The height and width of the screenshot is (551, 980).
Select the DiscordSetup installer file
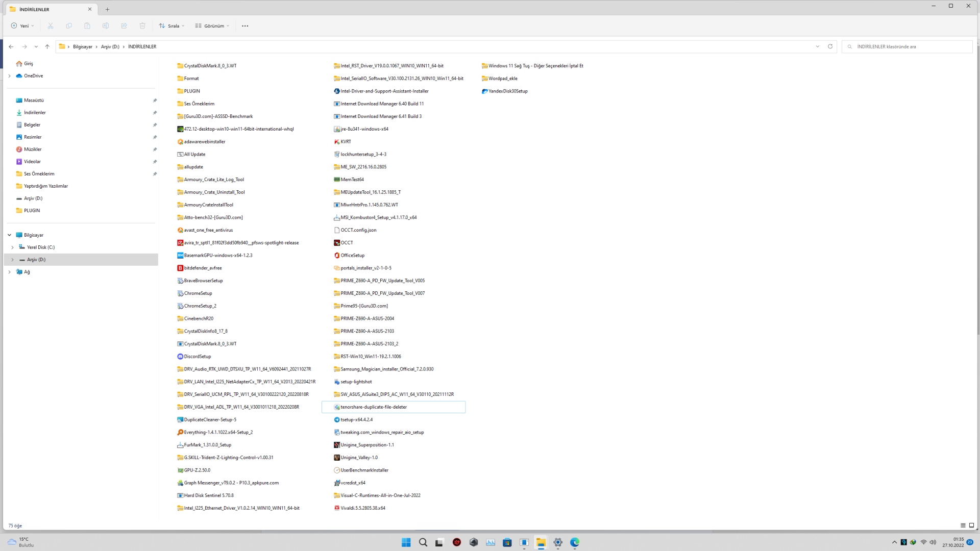coord(197,357)
